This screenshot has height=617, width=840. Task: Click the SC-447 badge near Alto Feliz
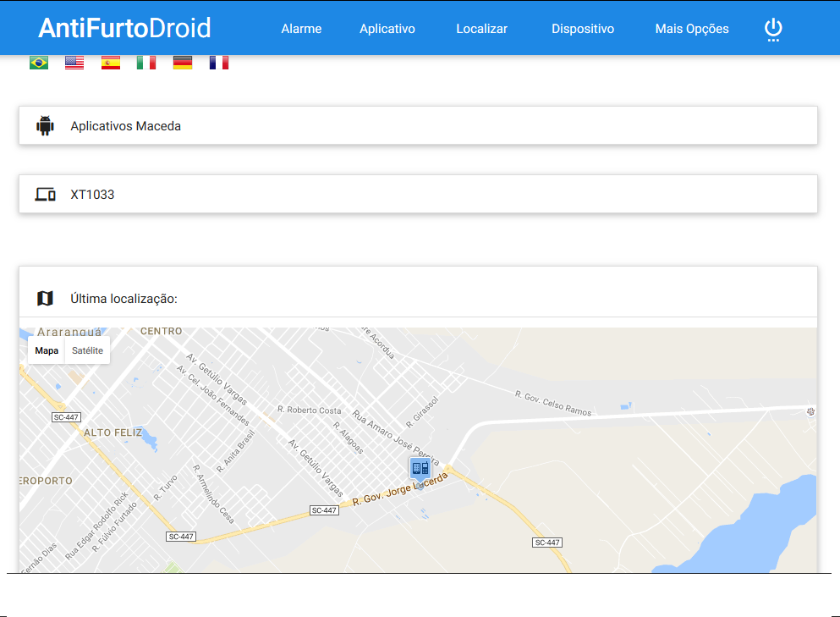click(x=67, y=417)
